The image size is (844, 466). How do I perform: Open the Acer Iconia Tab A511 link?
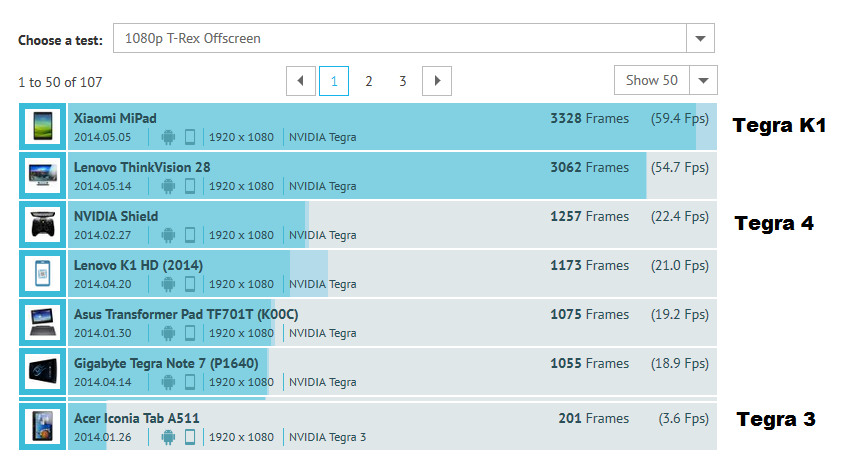(137, 418)
